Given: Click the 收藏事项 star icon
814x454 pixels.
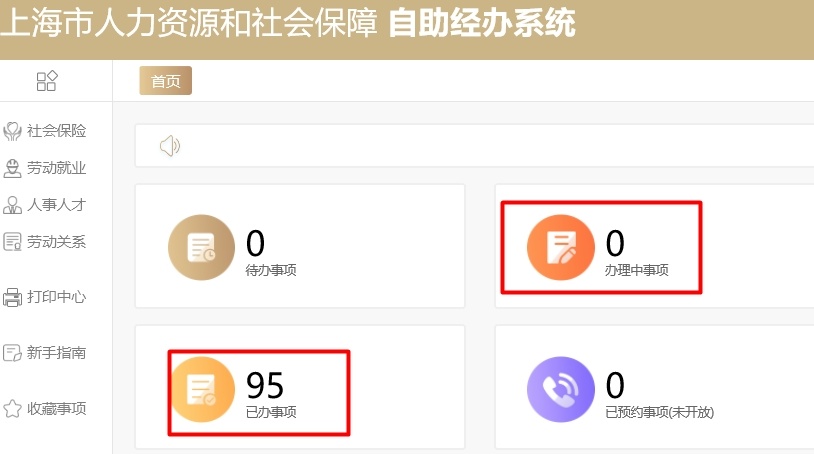Looking at the screenshot, I should pos(12,409).
